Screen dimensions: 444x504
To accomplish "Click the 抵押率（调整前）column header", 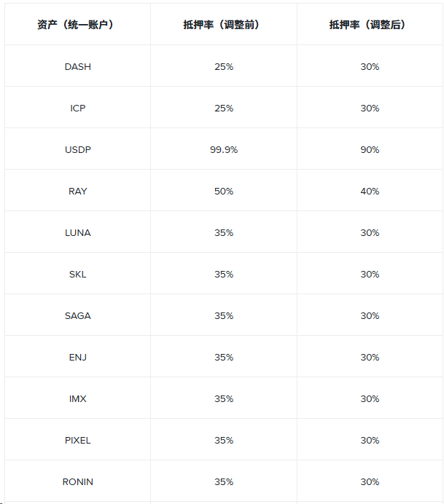I will (224, 25).
